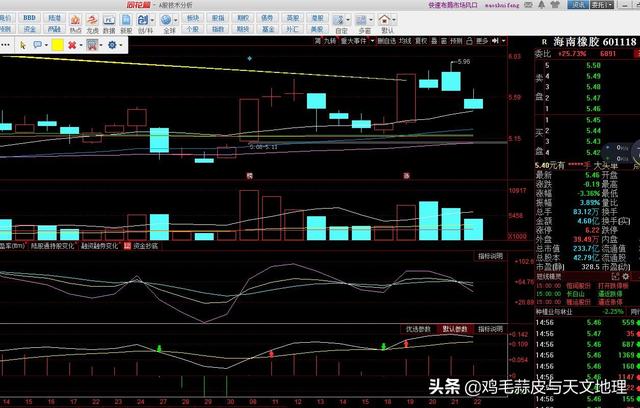
Task: Toggle 九转 indicator on chart
Action: click(330, 41)
